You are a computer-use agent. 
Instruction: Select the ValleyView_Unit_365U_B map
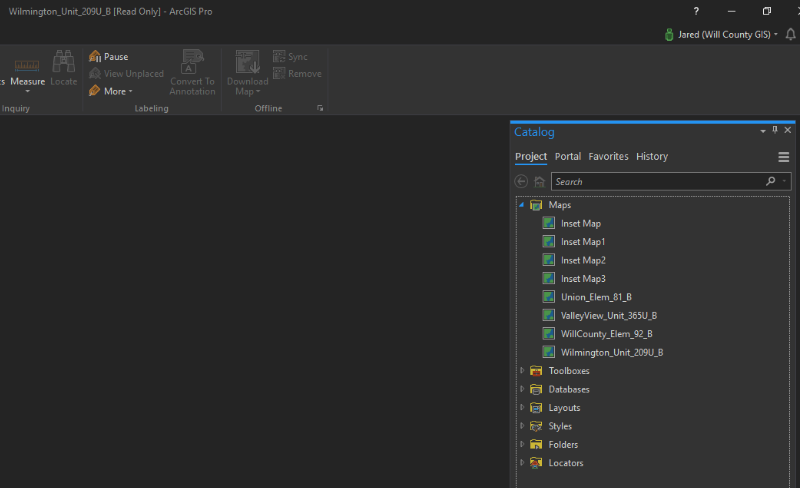[608, 315]
